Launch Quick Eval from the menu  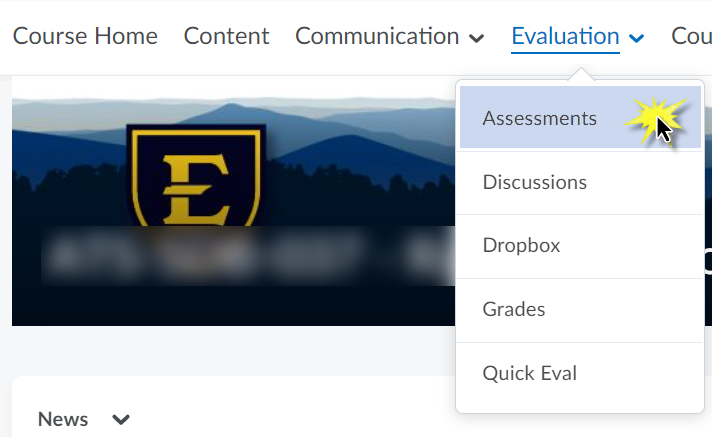[x=530, y=373]
